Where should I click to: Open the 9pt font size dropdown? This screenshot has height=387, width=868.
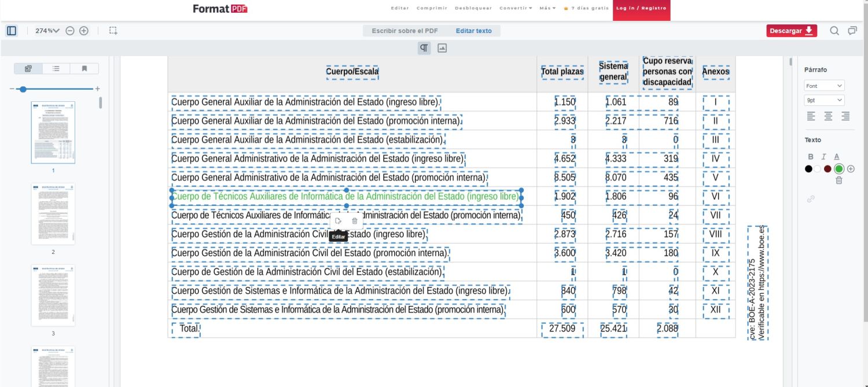(823, 99)
